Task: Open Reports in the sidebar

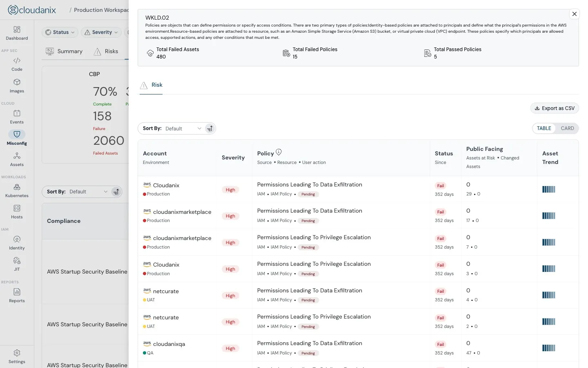Action: (17, 296)
